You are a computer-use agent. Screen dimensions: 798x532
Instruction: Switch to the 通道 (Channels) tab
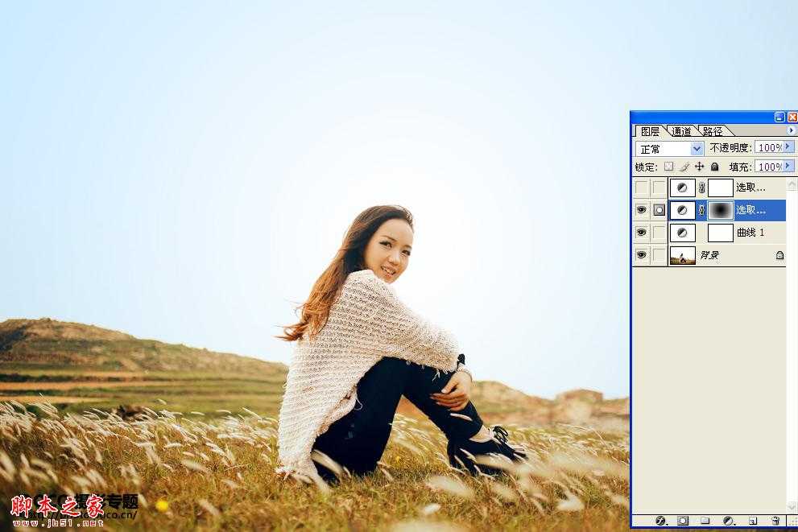tap(681, 131)
